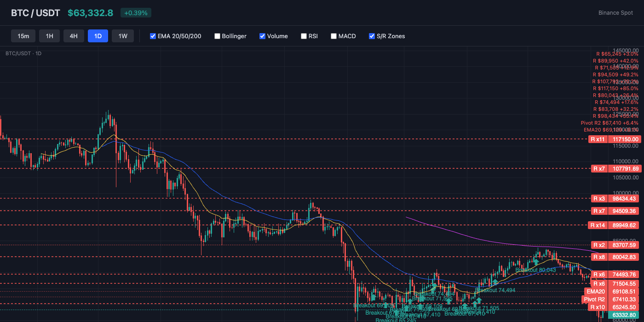Select the R x8 80042.83 tag
The height and width of the screenshot is (322, 644).
616,257
